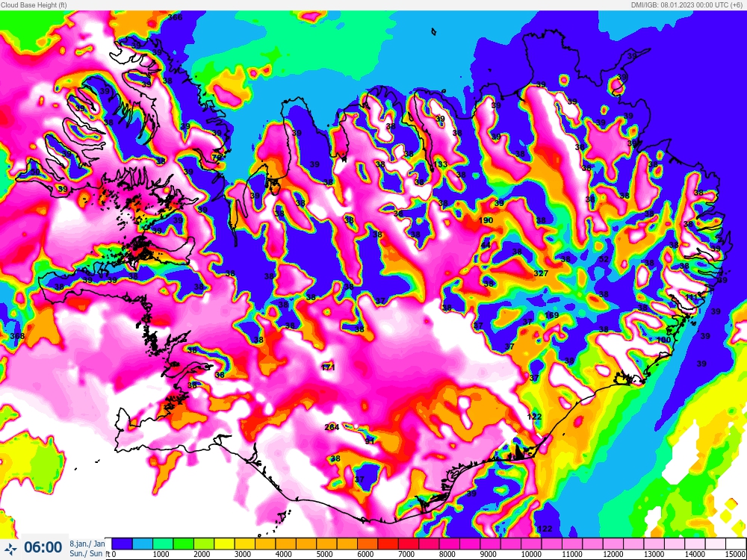747x560 pixels.
Task: Click the 11000 legend value
Action: click(572, 554)
